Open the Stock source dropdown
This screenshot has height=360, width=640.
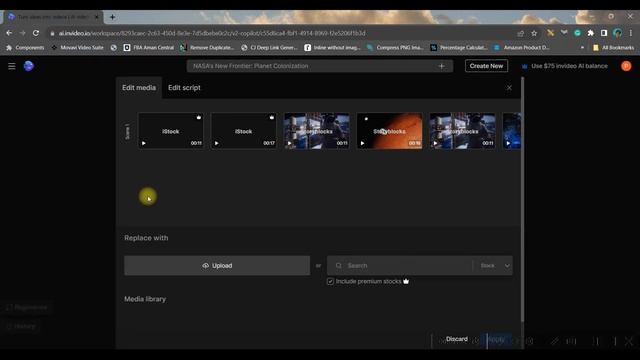point(494,266)
